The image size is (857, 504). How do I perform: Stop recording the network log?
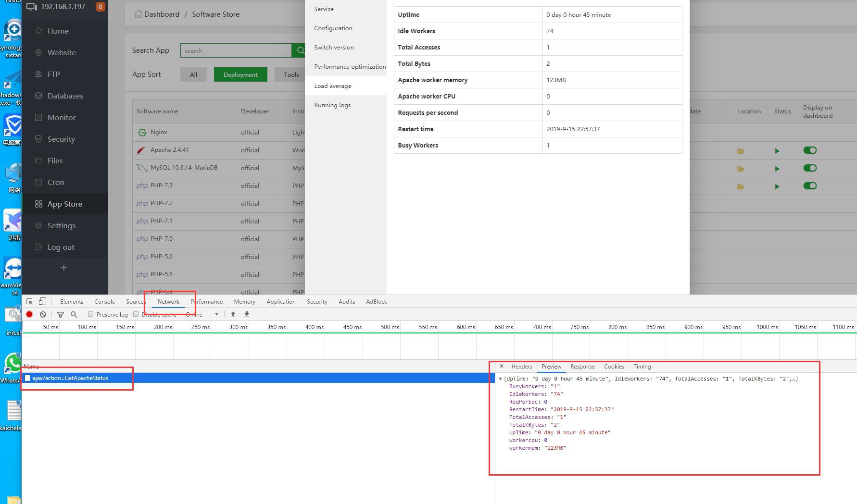click(x=29, y=314)
